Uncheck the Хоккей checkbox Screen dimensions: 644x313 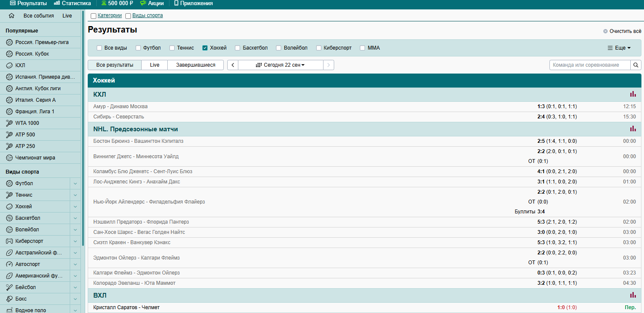tap(205, 48)
